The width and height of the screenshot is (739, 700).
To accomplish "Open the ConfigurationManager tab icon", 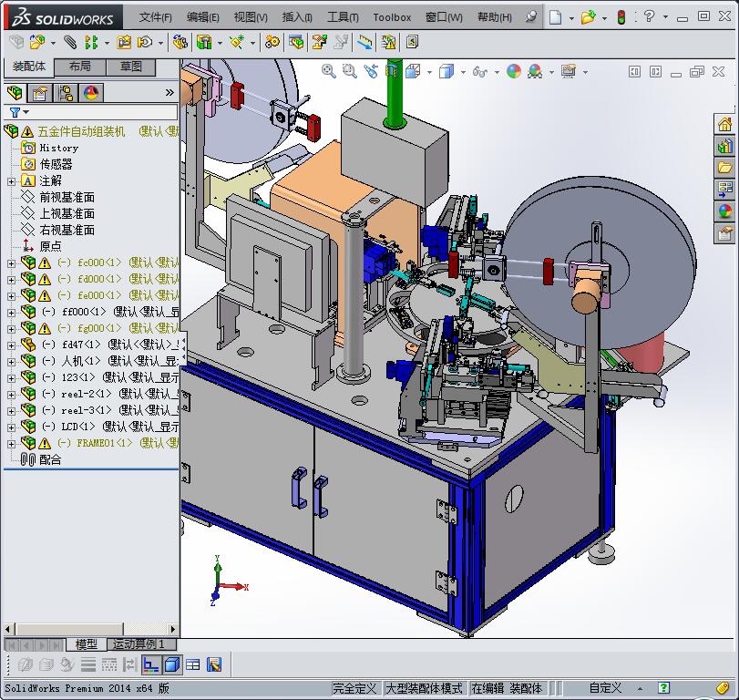I will click(66, 93).
